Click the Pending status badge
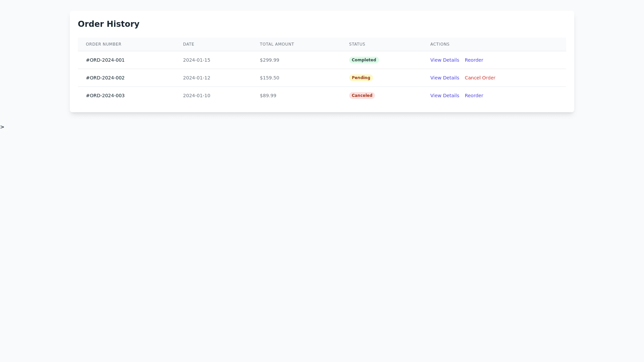The height and width of the screenshot is (362, 644). 361,78
